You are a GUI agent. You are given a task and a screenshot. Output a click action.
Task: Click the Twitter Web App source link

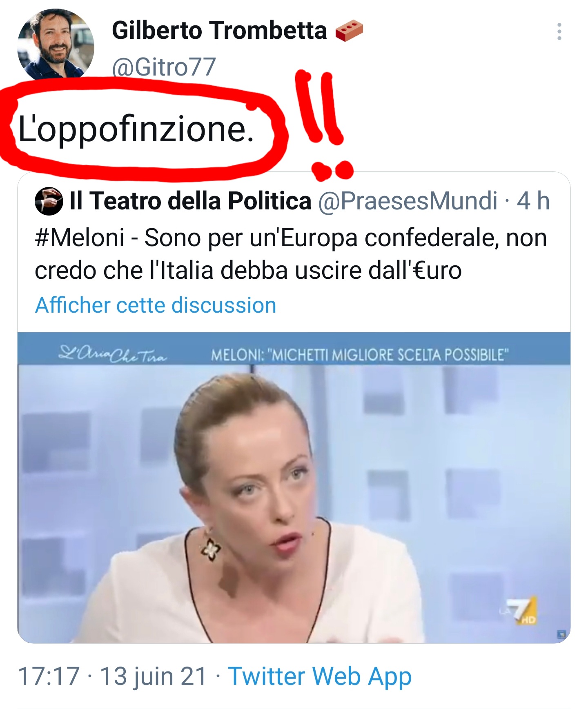tap(320, 676)
